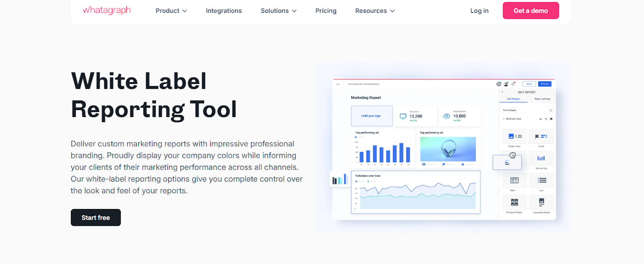
Task: Click the floating bar chart thumbnail left of the report
Action: click(340, 179)
